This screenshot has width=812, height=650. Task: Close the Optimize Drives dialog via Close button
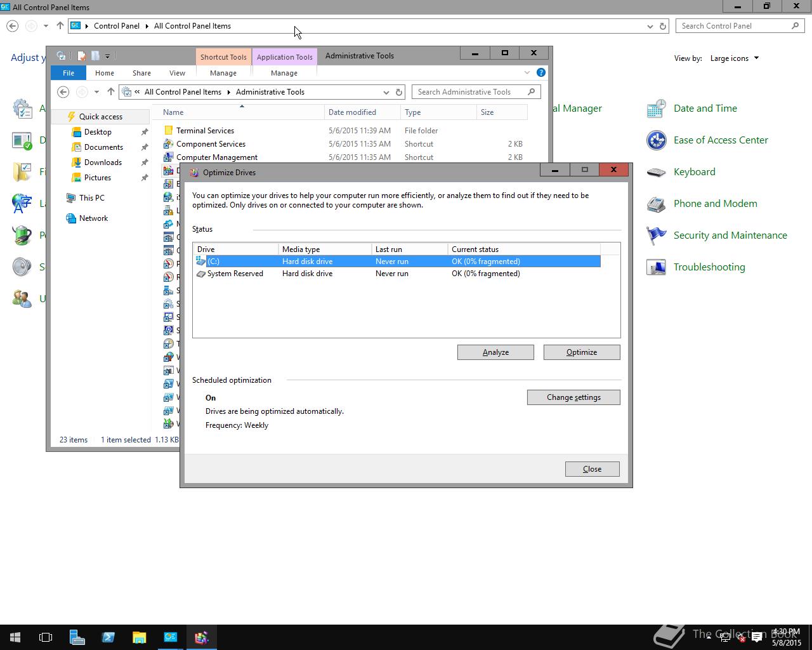pos(593,469)
